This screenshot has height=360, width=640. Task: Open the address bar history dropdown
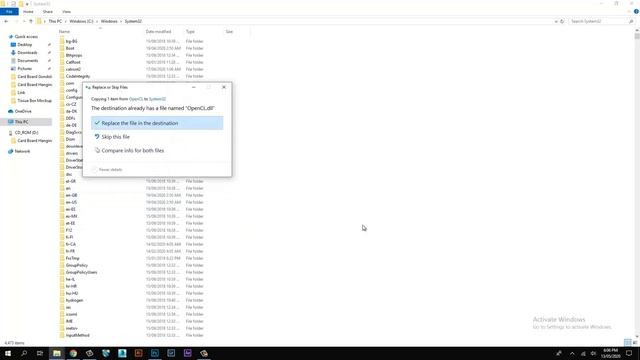click(556, 21)
